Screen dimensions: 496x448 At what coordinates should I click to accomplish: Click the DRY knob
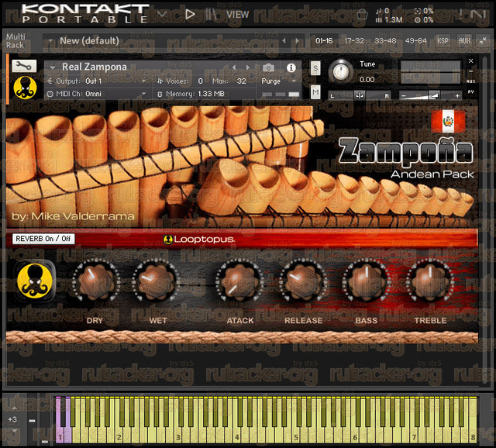click(x=95, y=281)
